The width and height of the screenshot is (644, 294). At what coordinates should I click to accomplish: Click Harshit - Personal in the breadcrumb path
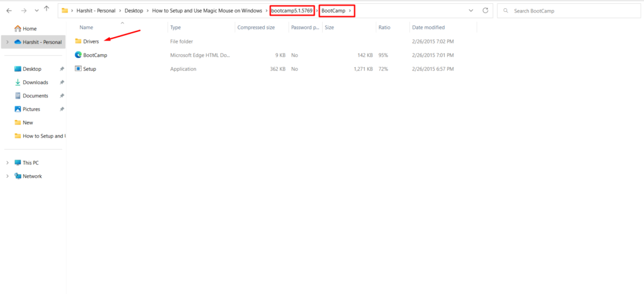point(96,11)
